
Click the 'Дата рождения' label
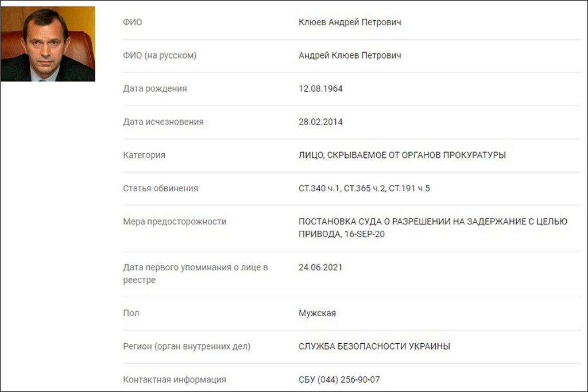155,89
